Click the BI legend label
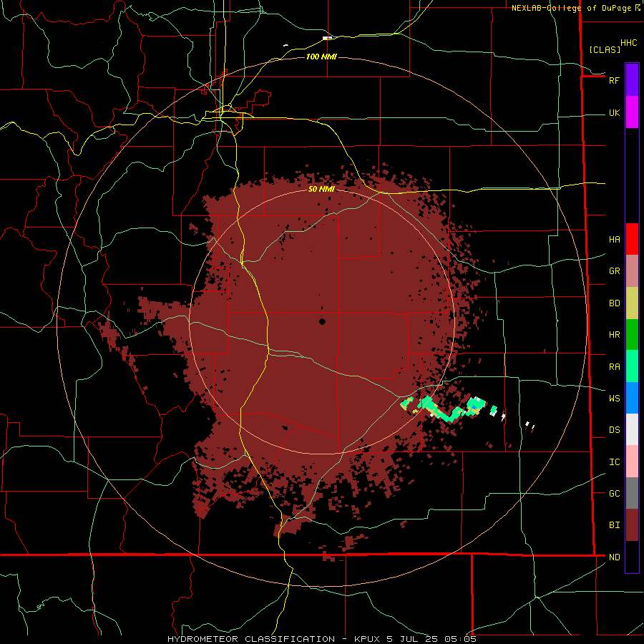Screen dimensions: 644x644 (x=614, y=525)
